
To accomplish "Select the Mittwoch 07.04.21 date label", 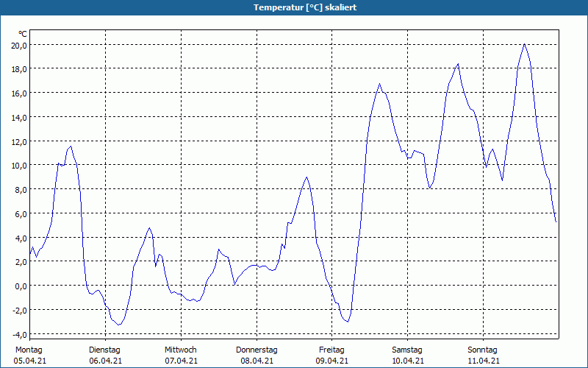I will pyautogui.click(x=181, y=355).
